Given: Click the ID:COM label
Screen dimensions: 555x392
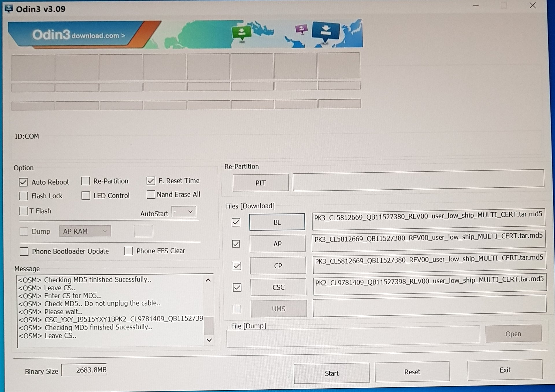Looking at the screenshot, I should [27, 136].
